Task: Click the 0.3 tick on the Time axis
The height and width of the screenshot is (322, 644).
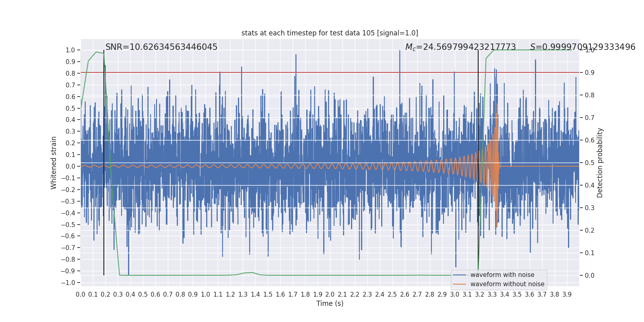Action: [118, 294]
